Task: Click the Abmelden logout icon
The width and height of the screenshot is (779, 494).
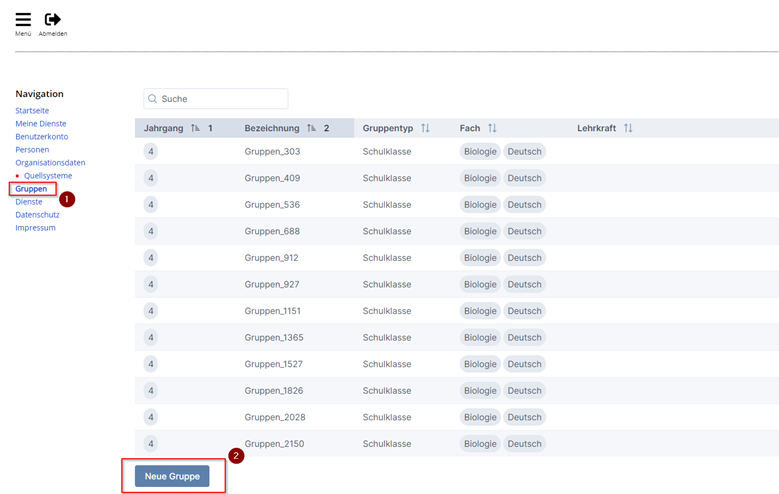Action: pos(53,20)
